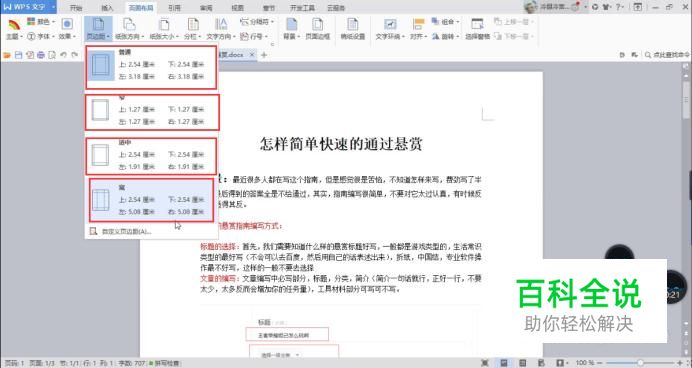Image resolution: width=692 pixels, height=368 pixels.
Task: Click the redo arrow icon
Action: point(75,55)
